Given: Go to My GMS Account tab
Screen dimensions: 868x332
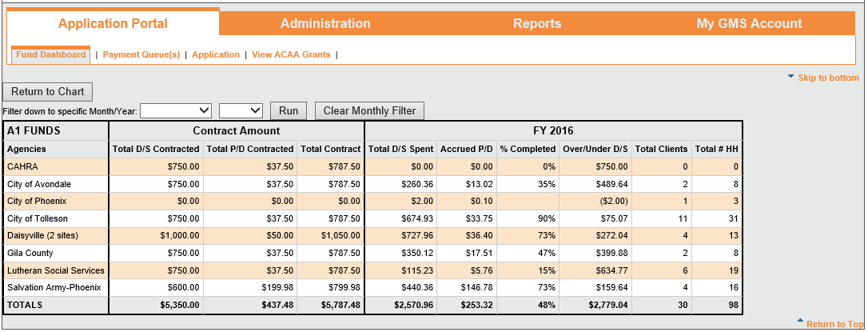Looking at the screenshot, I should point(749,24).
